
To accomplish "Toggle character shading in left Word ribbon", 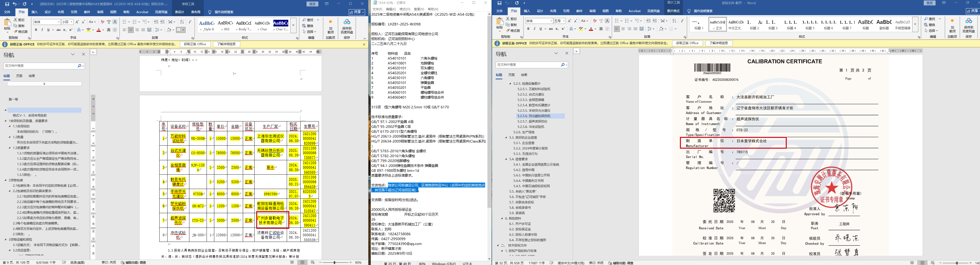I will 109,30.
